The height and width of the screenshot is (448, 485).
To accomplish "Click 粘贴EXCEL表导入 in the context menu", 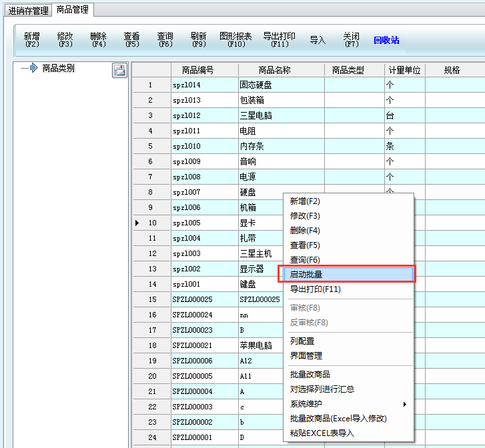I will 322,433.
